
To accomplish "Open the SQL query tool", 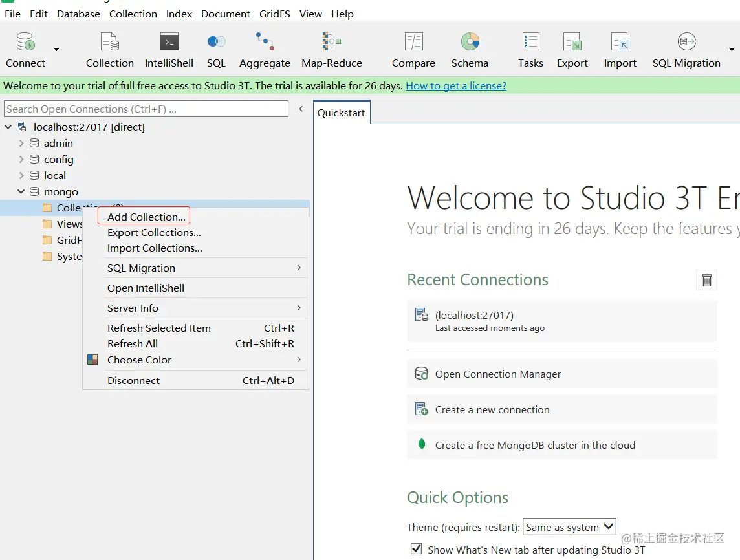I will tap(216, 50).
